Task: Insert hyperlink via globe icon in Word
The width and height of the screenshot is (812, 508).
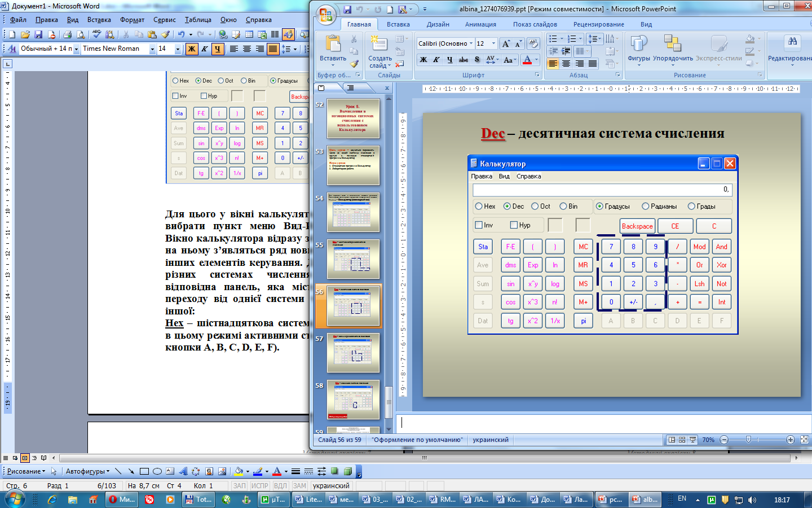Action: coord(223,34)
